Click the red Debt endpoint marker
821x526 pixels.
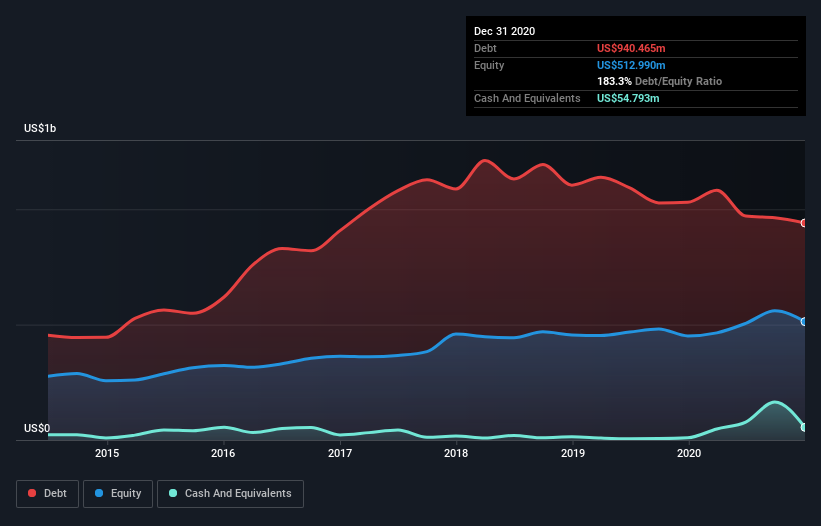804,223
